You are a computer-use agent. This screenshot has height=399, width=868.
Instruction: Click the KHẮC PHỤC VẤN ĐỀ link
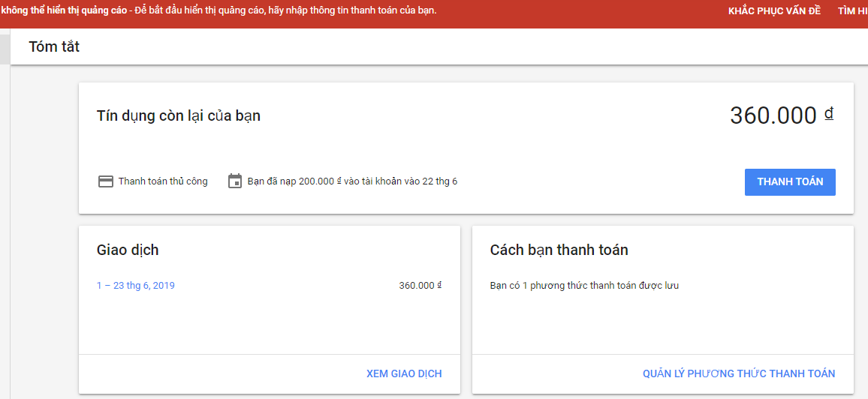tap(774, 11)
